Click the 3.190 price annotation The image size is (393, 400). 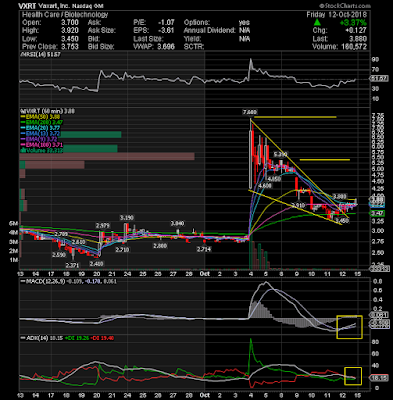(127, 218)
